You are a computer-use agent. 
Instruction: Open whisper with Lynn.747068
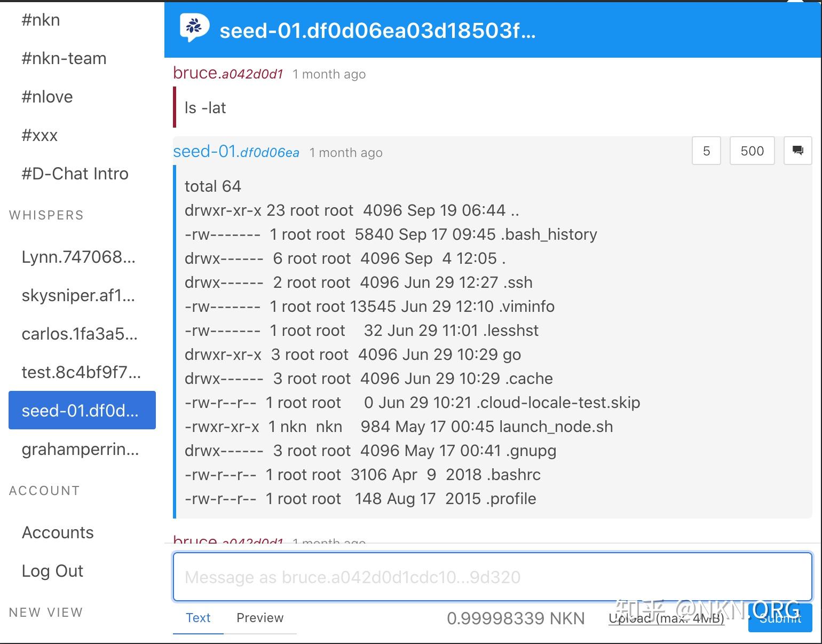pyautogui.click(x=78, y=257)
